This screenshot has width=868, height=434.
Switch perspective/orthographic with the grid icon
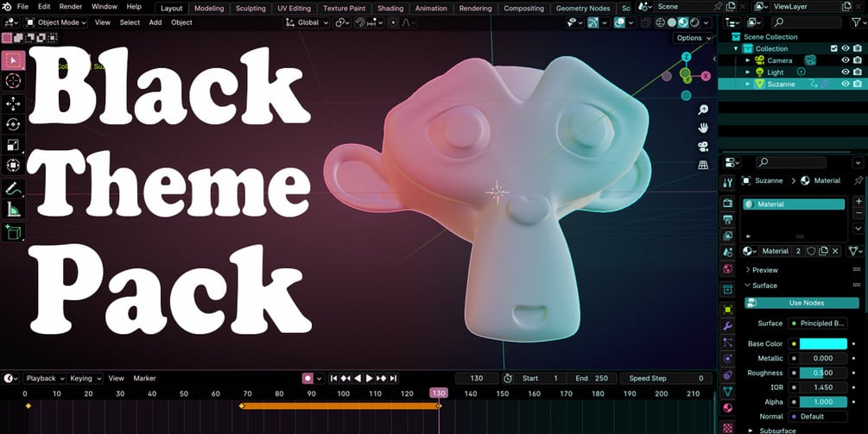(703, 166)
